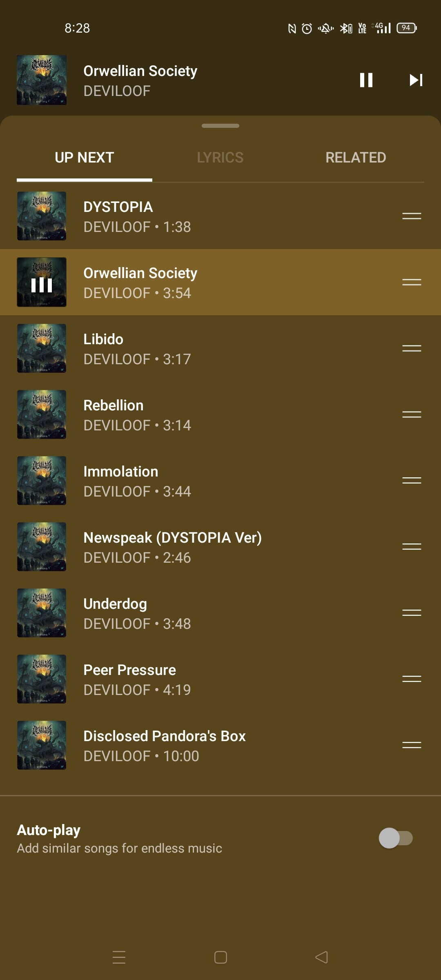Pause the currently playing song

coord(366,80)
